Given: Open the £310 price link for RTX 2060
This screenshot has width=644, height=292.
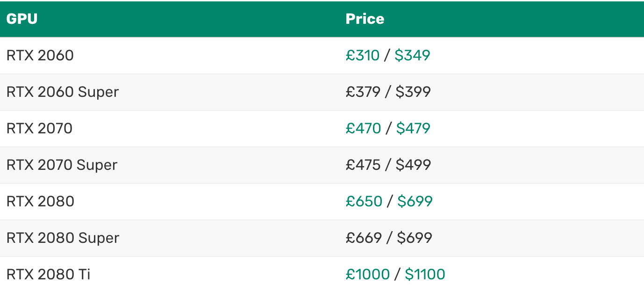Looking at the screenshot, I should click(x=362, y=56).
